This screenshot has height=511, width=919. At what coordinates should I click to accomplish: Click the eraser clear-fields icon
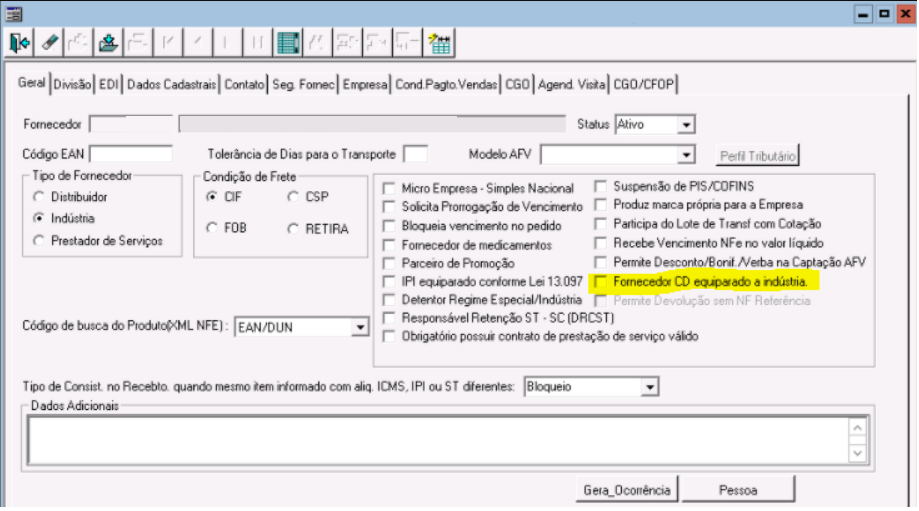pyautogui.click(x=49, y=43)
